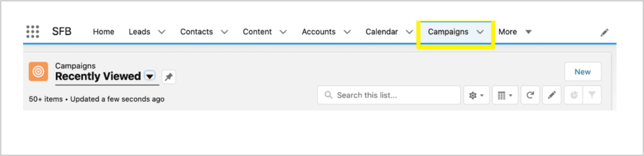Open the display as table menu
This screenshot has height=156, width=644.
click(505, 95)
